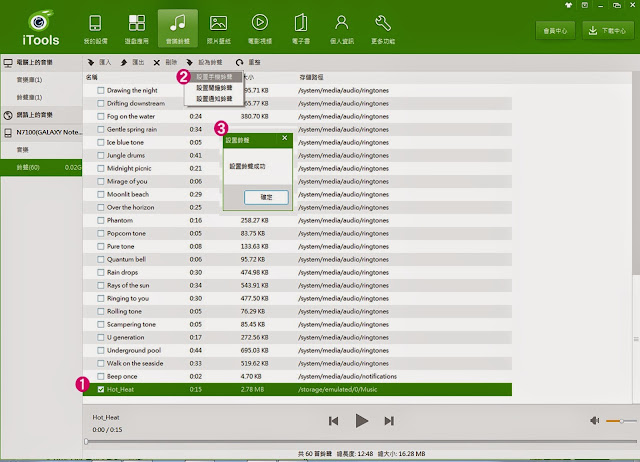
Task: Check the Drawing the night checkbox
Action: 100,90
